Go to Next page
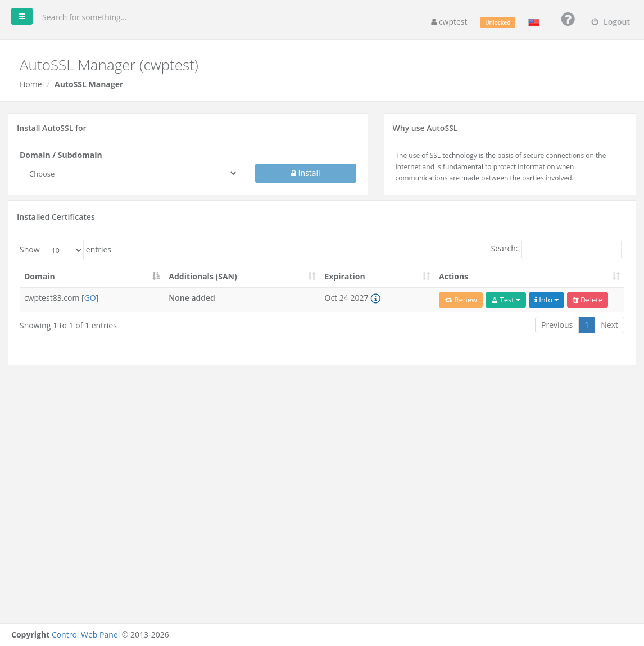This screenshot has height=646, width=644. (x=609, y=325)
